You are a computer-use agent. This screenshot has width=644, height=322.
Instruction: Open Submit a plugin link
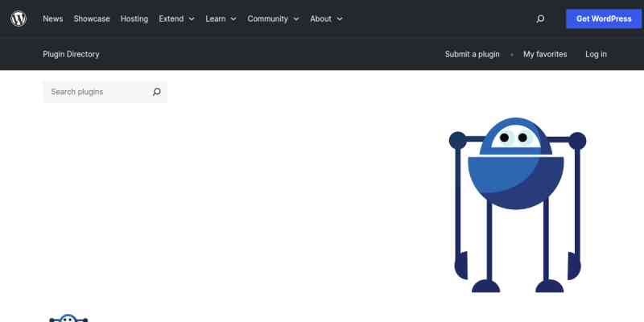pos(472,54)
